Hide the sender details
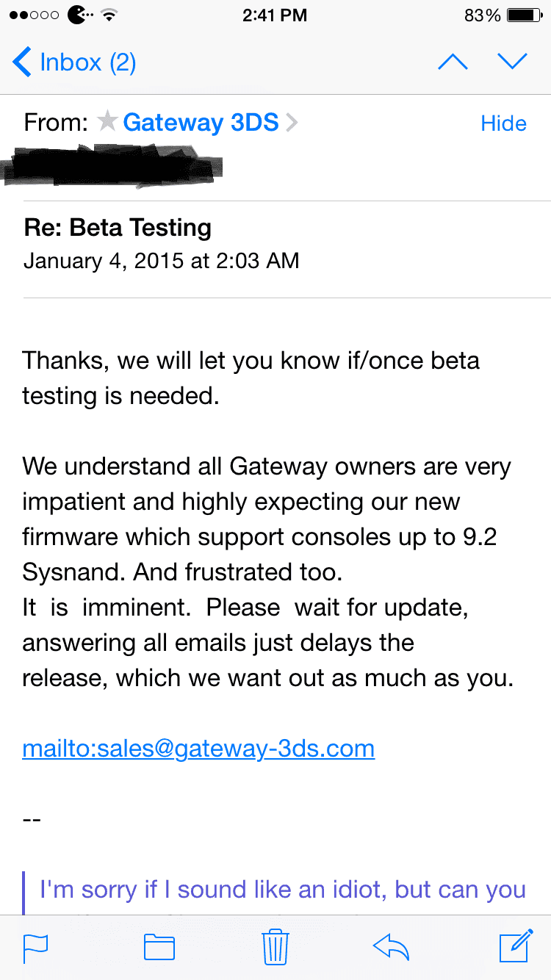The image size is (551, 980). click(503, 123)
